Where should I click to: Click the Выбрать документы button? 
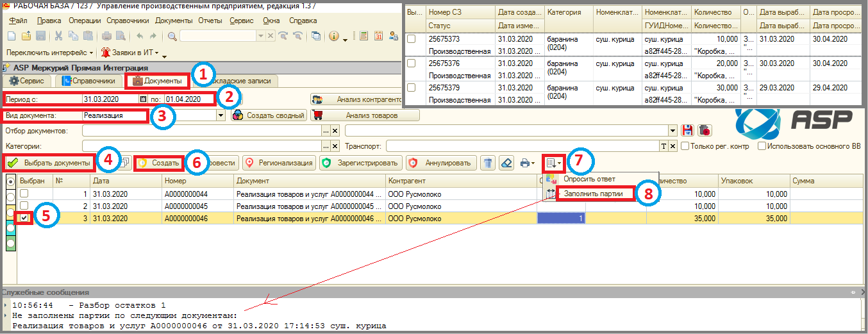(49, 163)
